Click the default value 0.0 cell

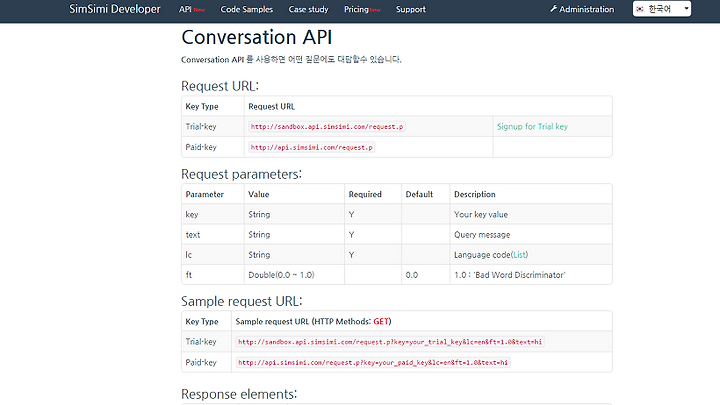[x=426, y=275]
